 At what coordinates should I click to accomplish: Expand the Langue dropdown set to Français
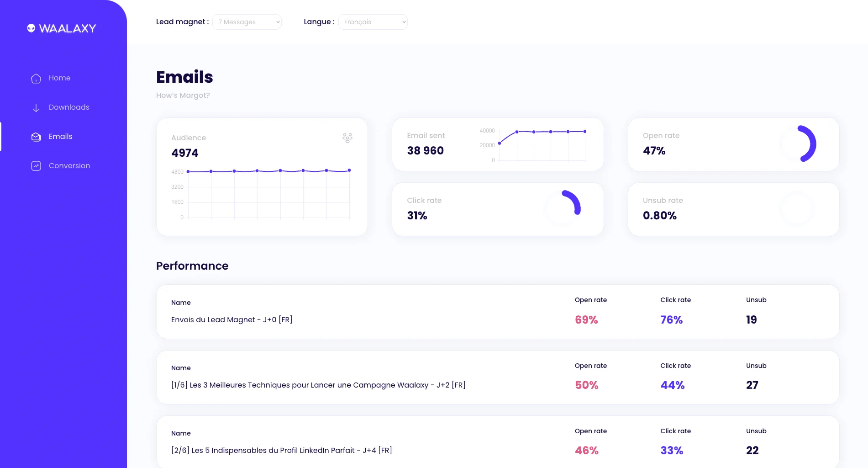click(x=373, y=22)
